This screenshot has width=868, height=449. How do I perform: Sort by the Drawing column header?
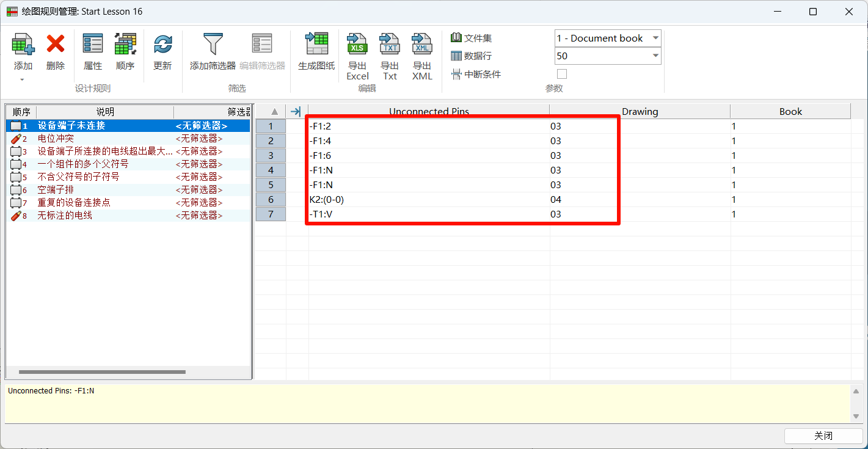tap(640, 111)
